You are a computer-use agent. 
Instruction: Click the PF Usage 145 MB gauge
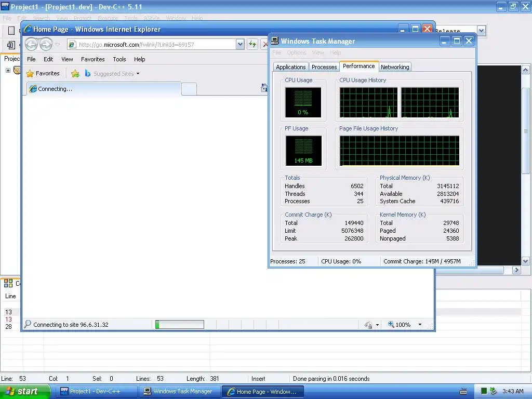(303, 150)
